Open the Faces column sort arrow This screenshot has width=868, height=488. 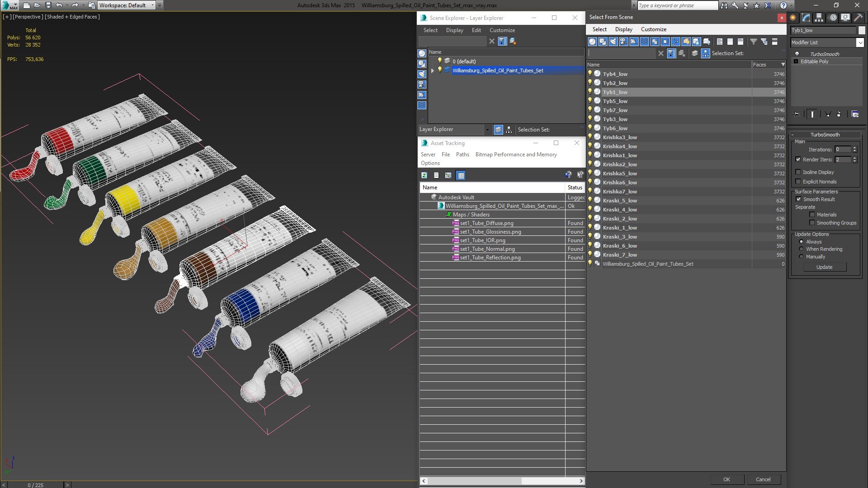click(x=783, y=65)
